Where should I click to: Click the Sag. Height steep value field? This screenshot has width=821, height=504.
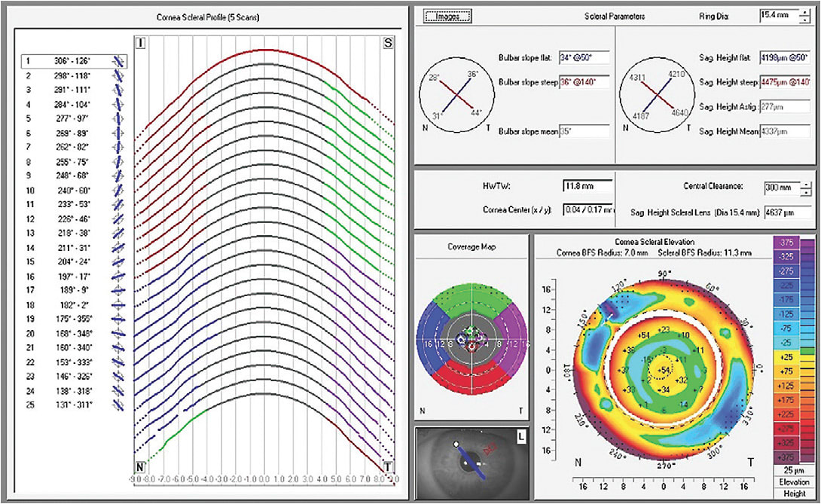pos(785,82)
